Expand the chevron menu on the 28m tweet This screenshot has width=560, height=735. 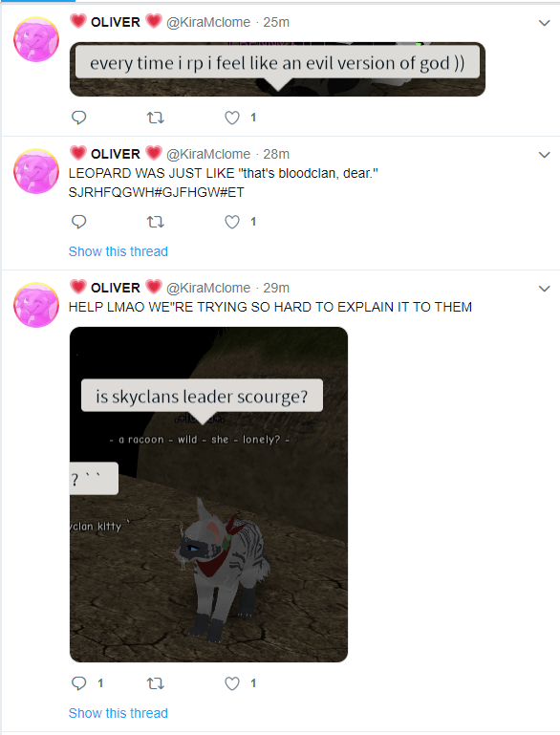[x=544, y=155]
